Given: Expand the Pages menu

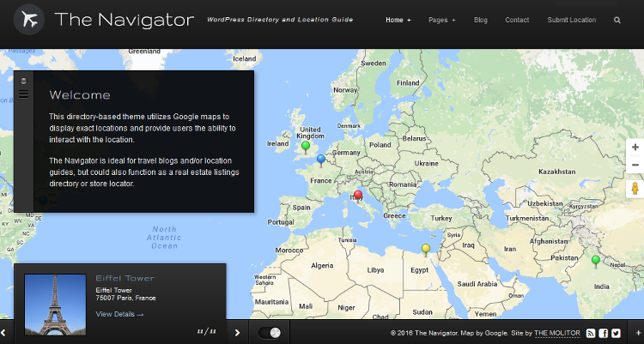Looking at the screenshot, I should (442, 20).
